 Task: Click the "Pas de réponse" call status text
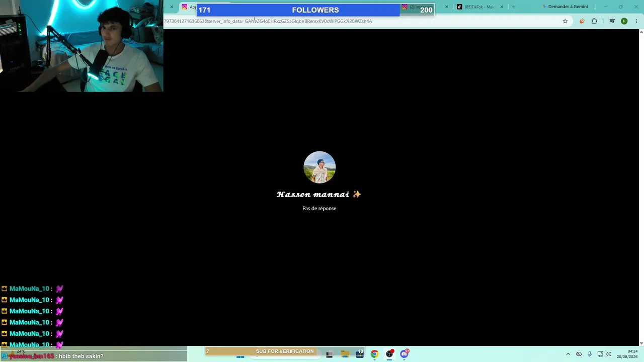click(x=319, y=208)
